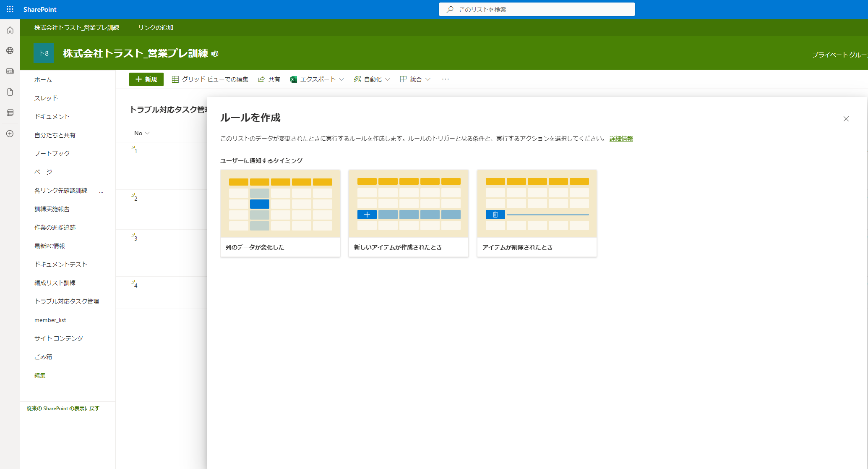Open トラブル対応タスク管理 in side navigation

[x=67, y=301]
